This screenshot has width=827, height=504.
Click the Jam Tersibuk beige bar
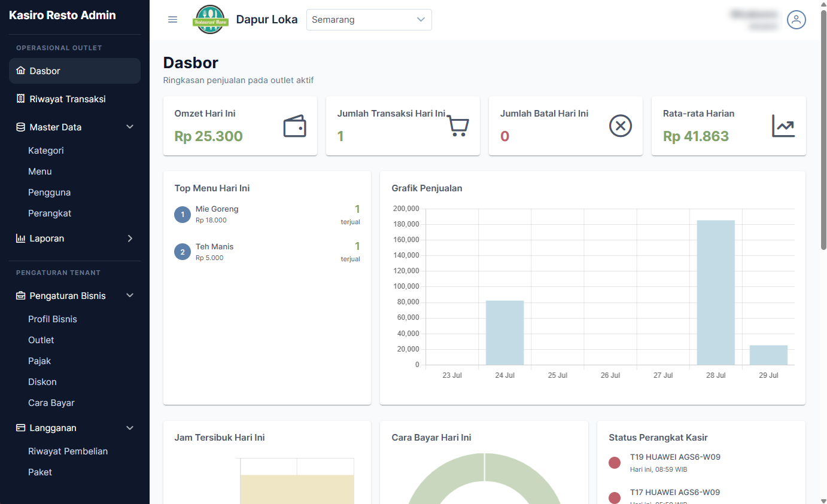tap(297, 489)
